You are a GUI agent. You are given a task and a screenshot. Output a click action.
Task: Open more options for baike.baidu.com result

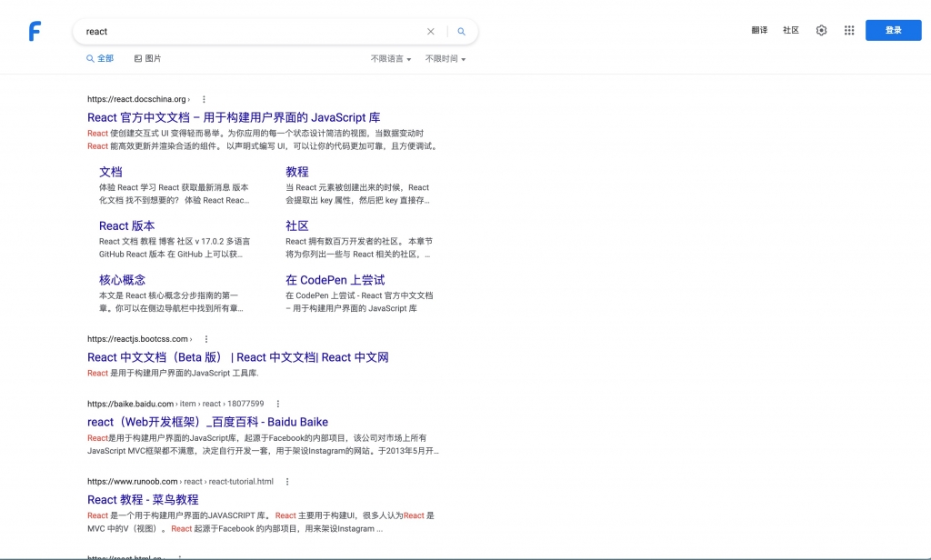pos(278,404)
